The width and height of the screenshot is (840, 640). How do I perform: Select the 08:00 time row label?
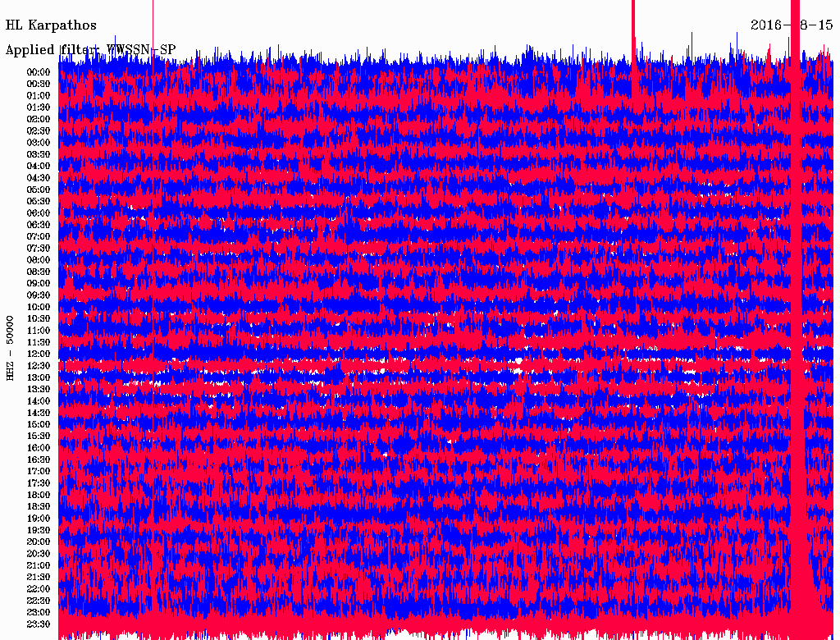39,260
